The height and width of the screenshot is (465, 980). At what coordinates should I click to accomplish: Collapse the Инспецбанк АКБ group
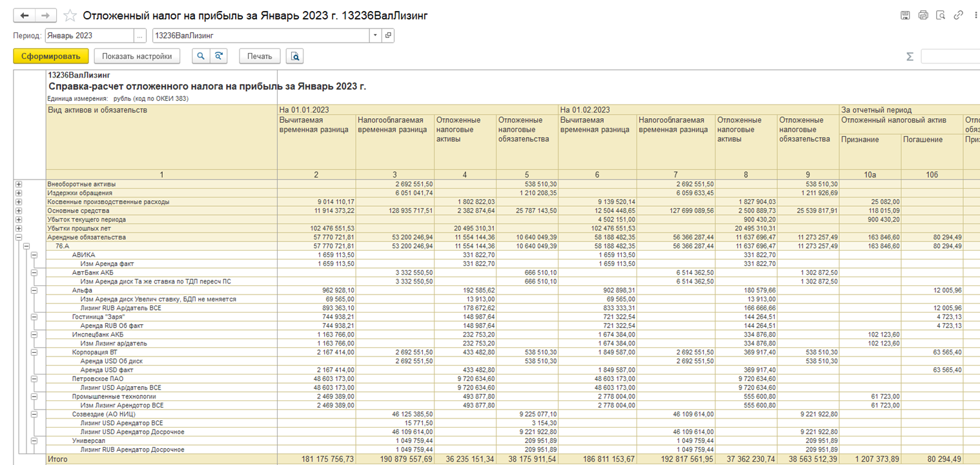[x=34, y=335]
